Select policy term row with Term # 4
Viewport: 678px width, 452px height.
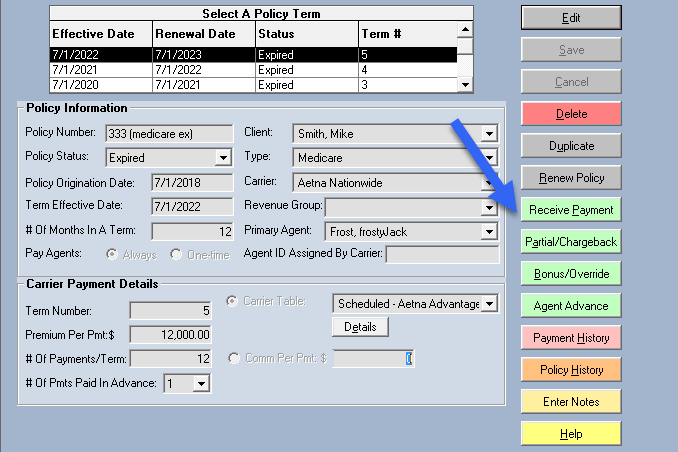coord(254,70)
